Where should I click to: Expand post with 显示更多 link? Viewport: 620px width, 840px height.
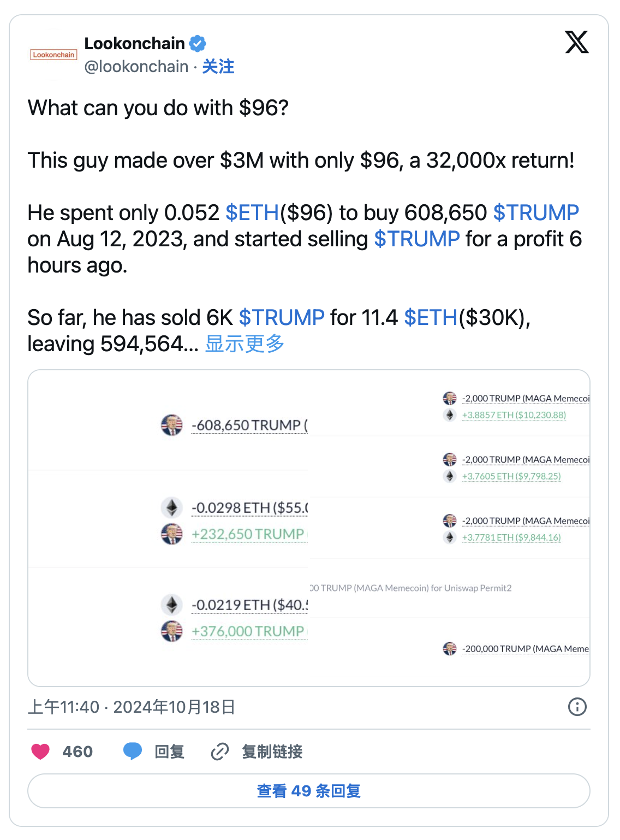click(245, 344)
